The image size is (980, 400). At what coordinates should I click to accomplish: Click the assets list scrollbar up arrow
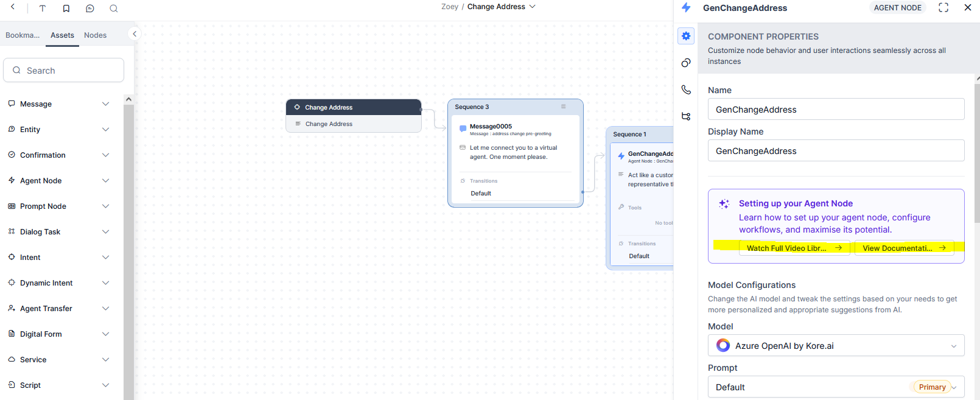pos(128,99)
